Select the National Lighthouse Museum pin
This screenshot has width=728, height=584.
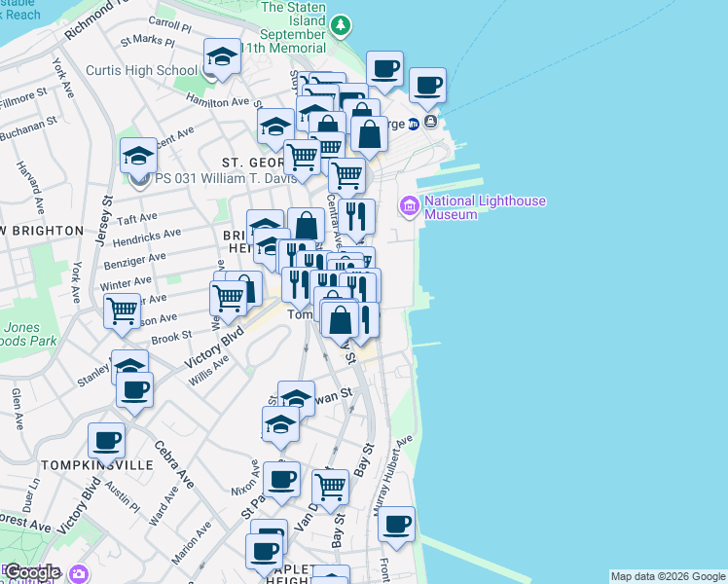pos(410,206)
